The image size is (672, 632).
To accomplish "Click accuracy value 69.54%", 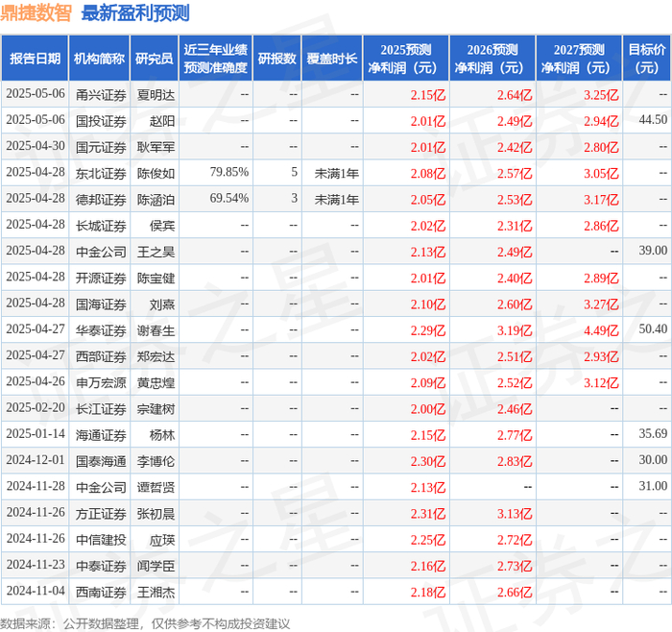I will (229, 198).
